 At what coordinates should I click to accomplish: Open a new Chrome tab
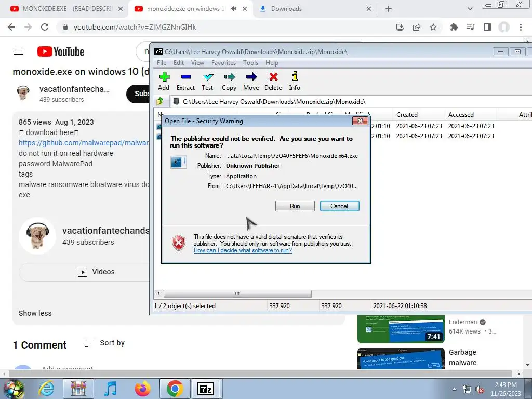point(389,9)
